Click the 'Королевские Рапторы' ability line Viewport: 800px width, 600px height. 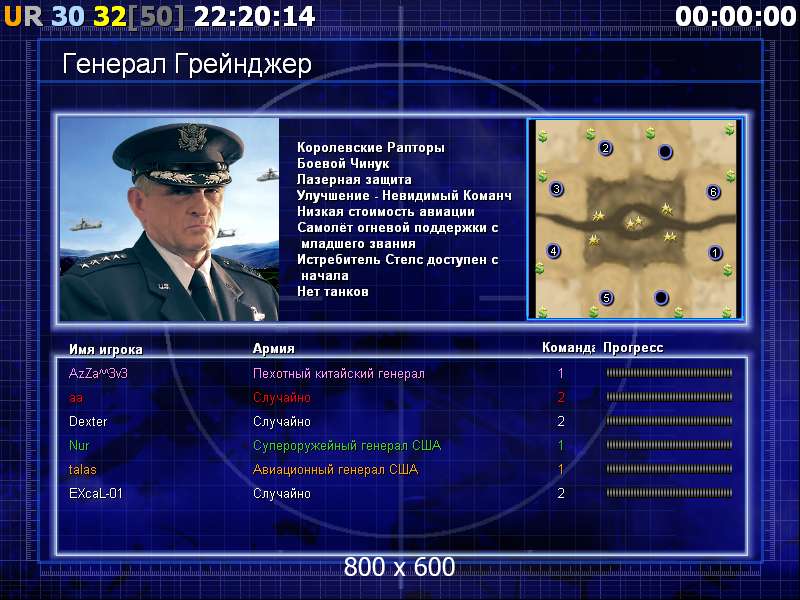[x=371, y=148]
